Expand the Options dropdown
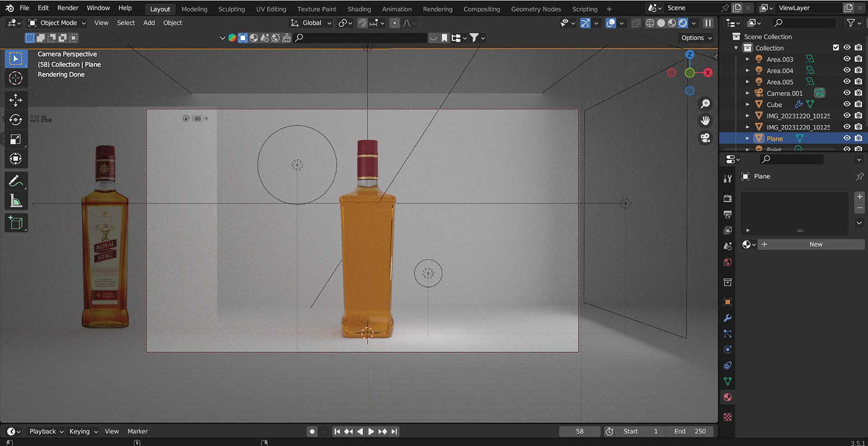 (696, 38)
